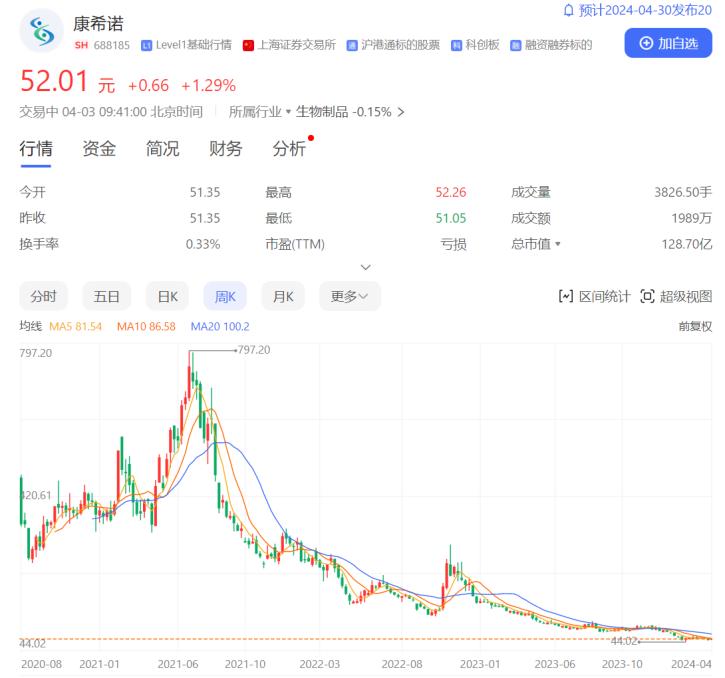Screen dimensions: 725x678
Task: Click the 融资融券标的 tag icon
Action: [x=516, y=45]
